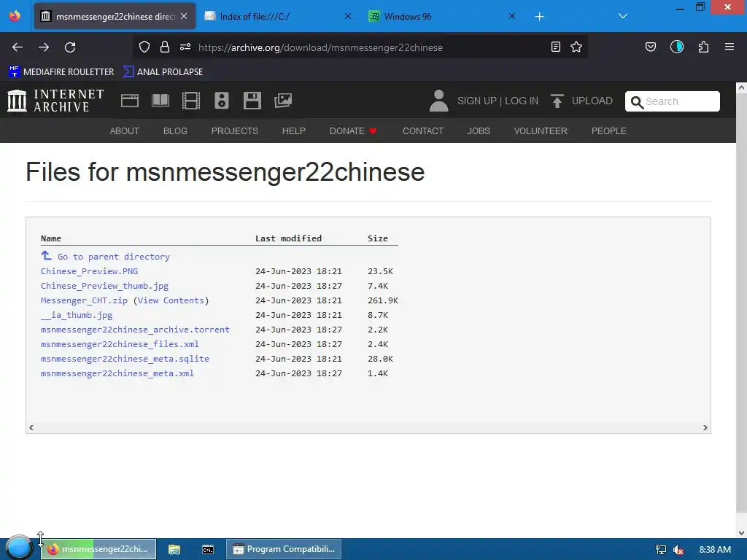Open the extensions puzzle piece menu
The image size is (747, 560).
(x=704, y=47)
